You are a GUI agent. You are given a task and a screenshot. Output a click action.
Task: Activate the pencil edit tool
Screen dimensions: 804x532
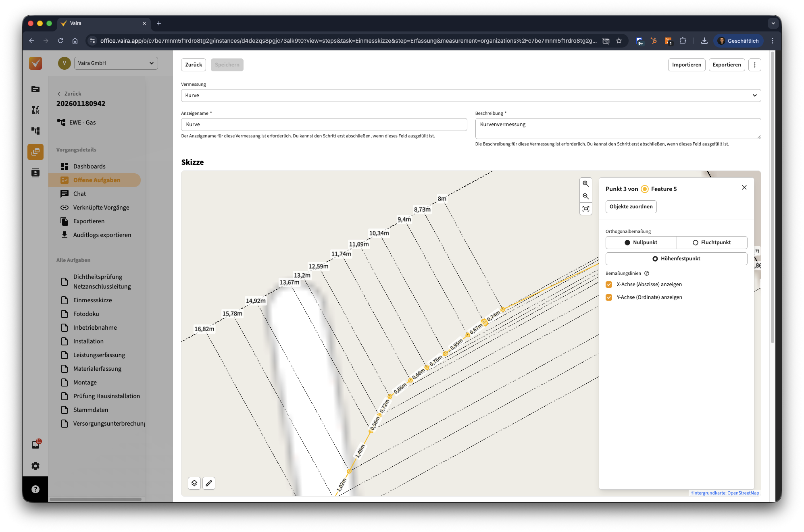point(209,483)
